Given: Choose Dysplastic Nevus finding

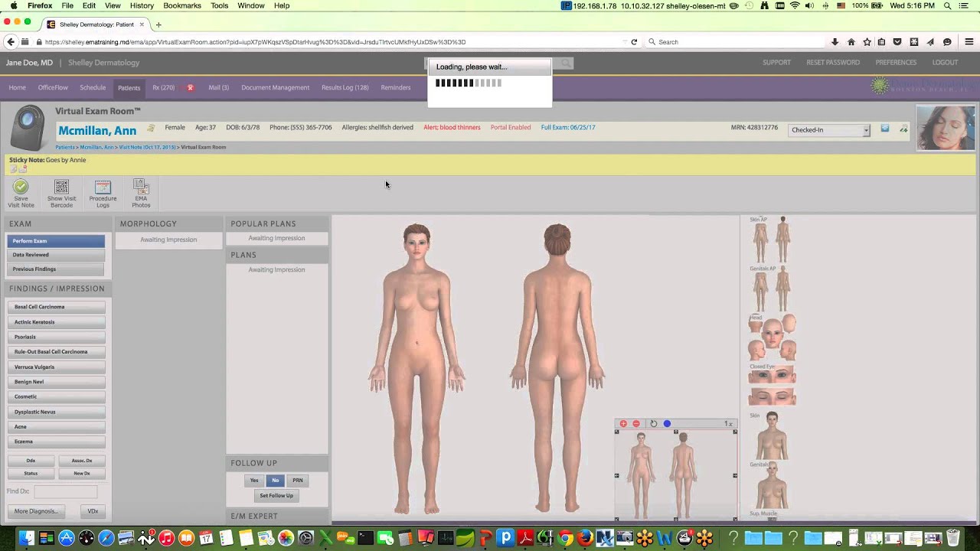Looking at the screenshot, I should (x=57, y=412).
